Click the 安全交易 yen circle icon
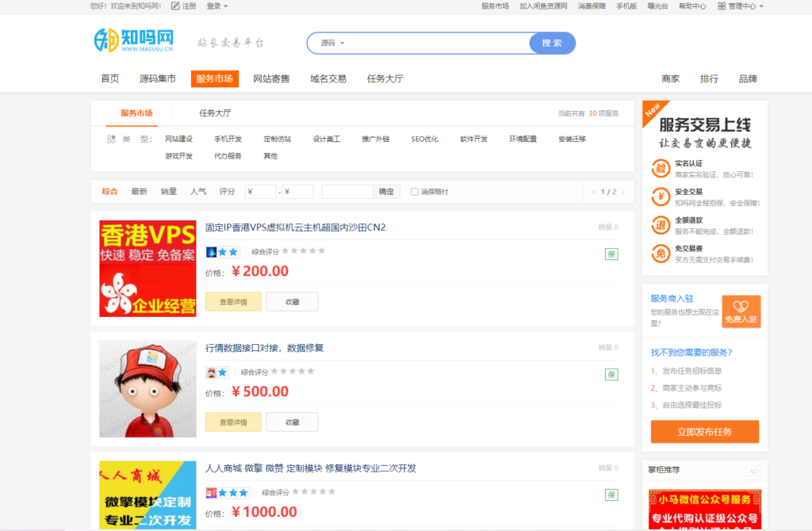Image resolution: width=812 pixels, height=531 pixels. [x=660, y=197]
